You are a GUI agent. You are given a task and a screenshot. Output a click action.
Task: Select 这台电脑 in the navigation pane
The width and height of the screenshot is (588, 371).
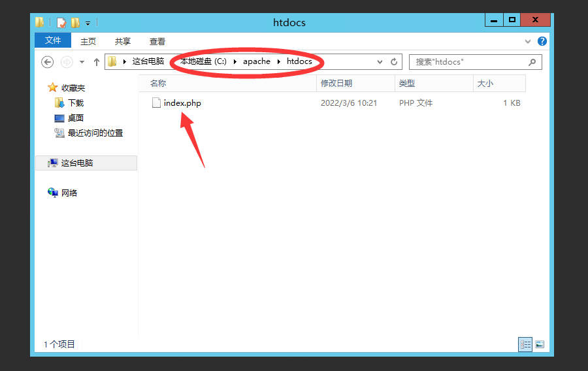[x=86, y=163]
